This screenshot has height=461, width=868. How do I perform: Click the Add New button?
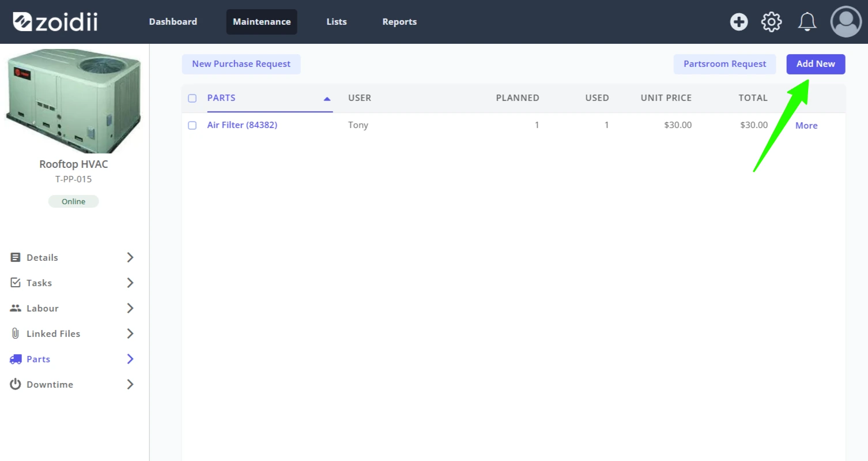816,64
